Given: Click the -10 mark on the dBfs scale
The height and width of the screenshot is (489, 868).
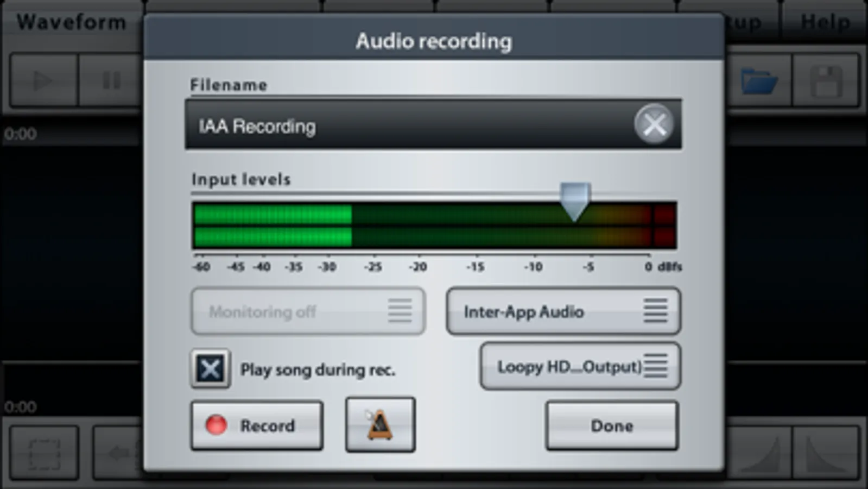Looking at the screenshot, I should pyautogui.click(x=533, y=267).
